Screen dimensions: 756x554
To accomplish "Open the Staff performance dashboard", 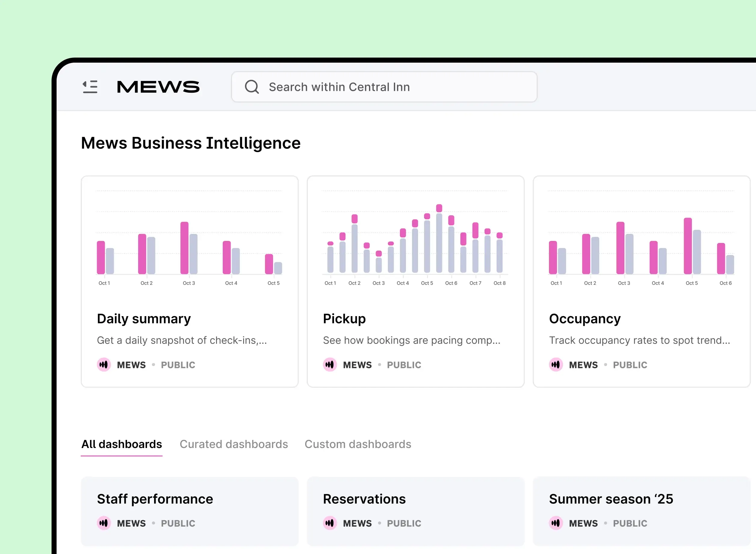I will click(155, 499).
